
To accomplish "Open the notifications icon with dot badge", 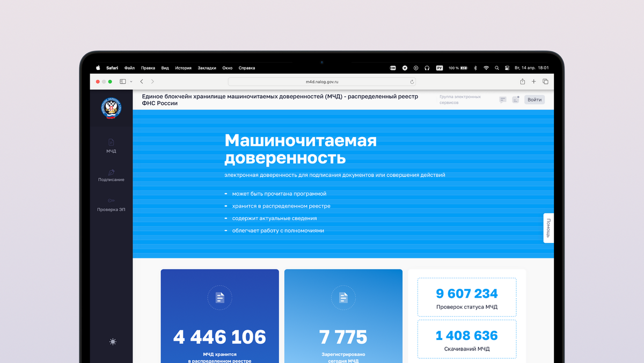I will [x=516, y=99].
